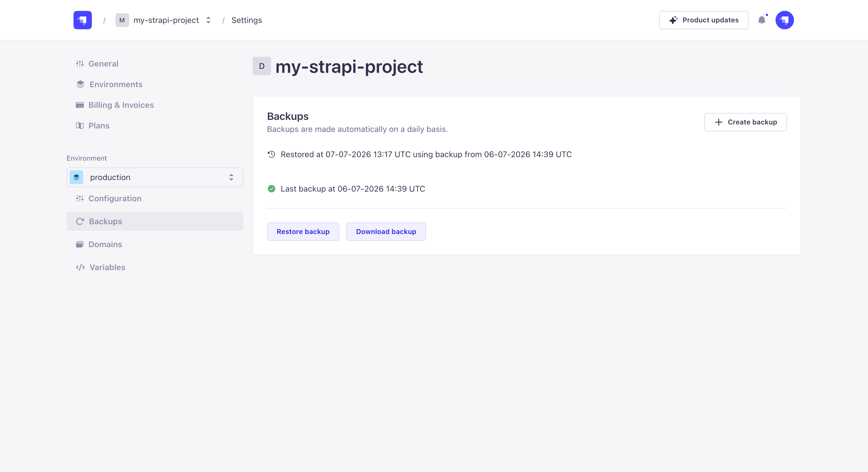Click the 'Last backup at 06-07-2026 14:39 UTC' text
Image resolution: width=868 pixels, height=472 pixels.
pyautogui.click(x=353, y=189)
